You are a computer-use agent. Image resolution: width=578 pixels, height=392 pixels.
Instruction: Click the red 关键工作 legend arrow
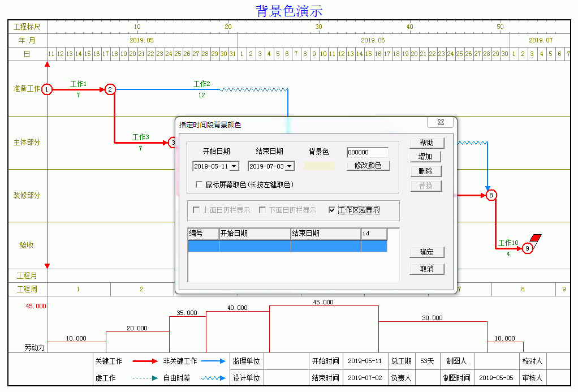coord(145,361)
